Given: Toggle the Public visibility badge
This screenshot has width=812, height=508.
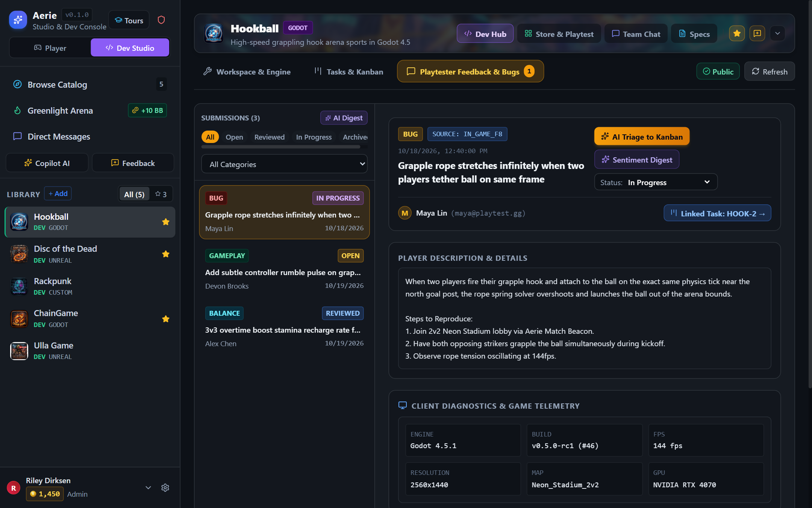Looking at the screenshot, I should pos(718,71).
